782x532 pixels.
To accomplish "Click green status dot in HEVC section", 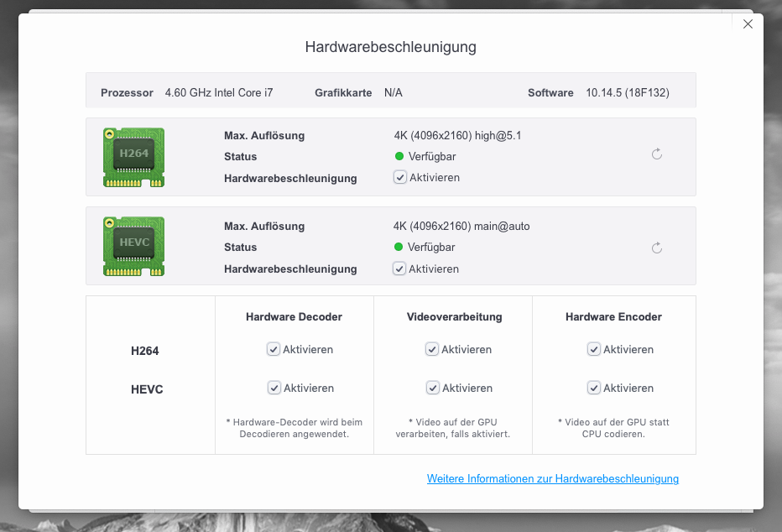I will 398,247.
